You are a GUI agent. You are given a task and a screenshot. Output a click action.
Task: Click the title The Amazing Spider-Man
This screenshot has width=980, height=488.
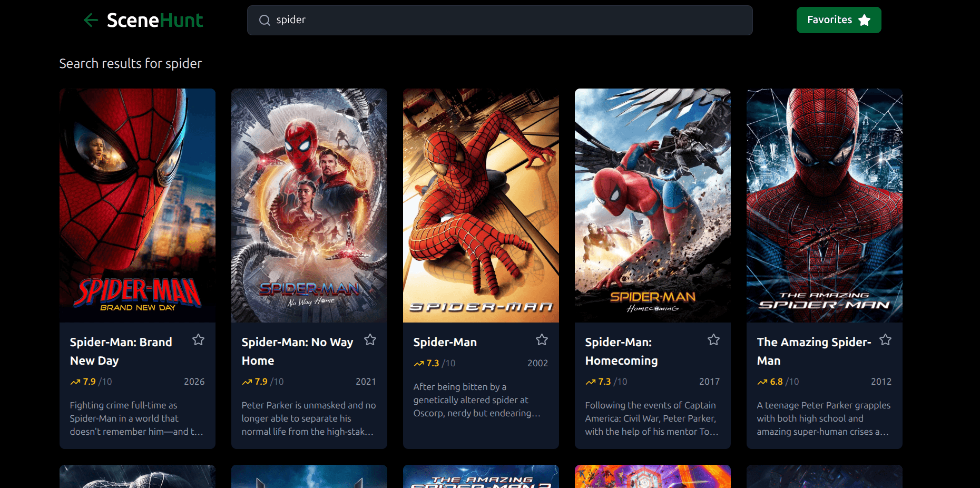814,352
